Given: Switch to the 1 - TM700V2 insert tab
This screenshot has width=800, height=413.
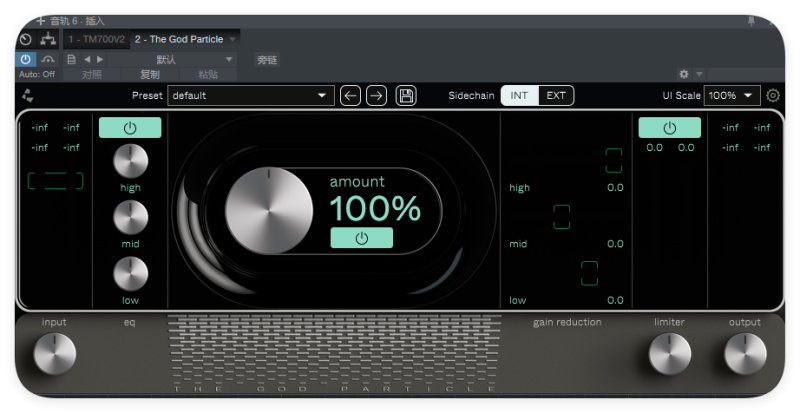Looking at the screenshot, I should [x=97, y=39].
